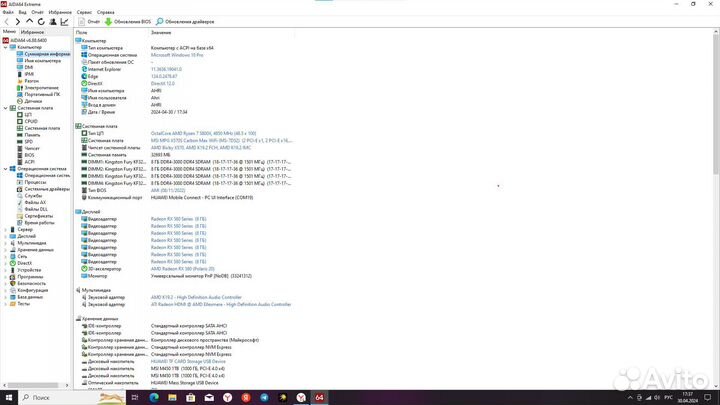
Task: Open the Справка menu
Action: coord(106,12)
